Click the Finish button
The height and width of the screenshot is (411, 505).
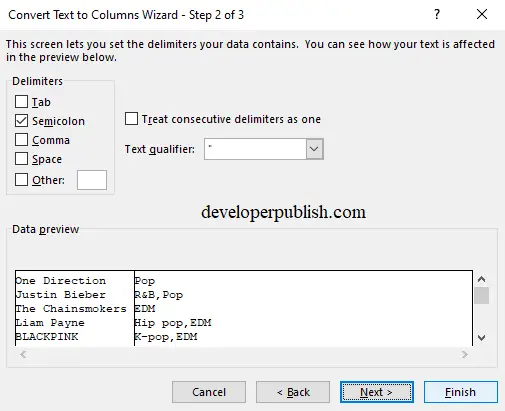461,392
